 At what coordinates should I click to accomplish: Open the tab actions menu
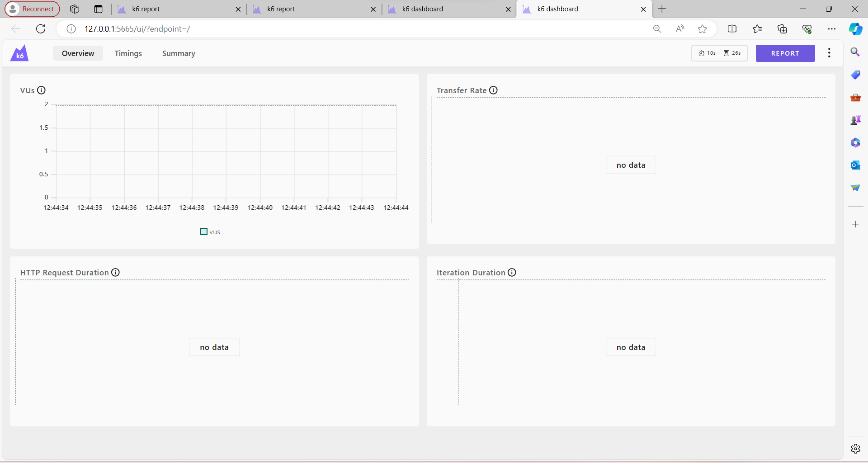[x=99, y=9]
